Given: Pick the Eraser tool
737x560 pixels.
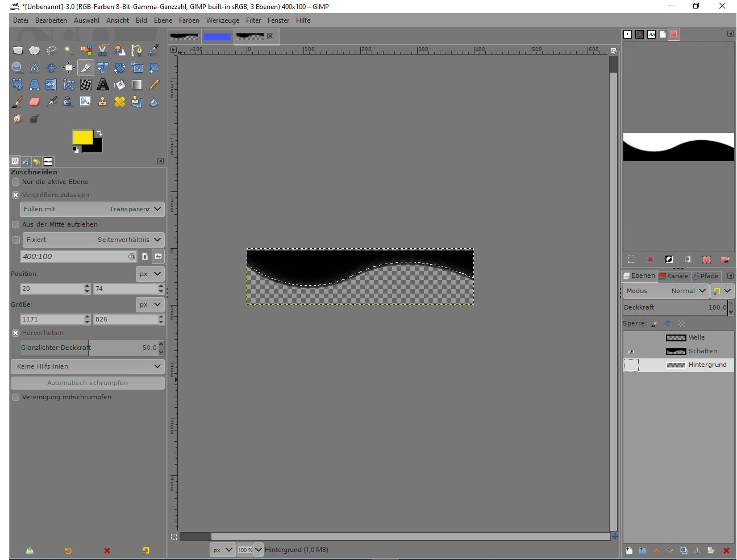Looking at the screenshot, I should (35, 102).
